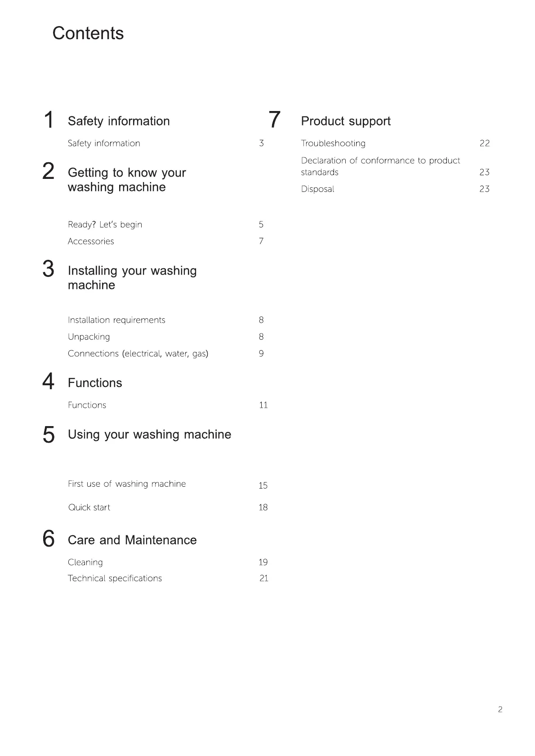Viewport: 535px width, 756px height.
Task: Select the Installing your washing machine heading
Action: (x=132, y=278)
